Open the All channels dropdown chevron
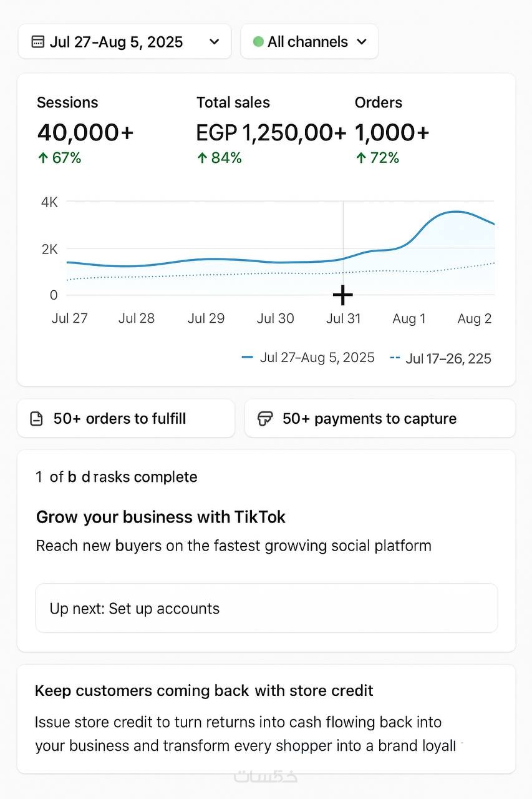Image resolution: width=532 pixels, height=799 pixels. [x=362, y=42]
